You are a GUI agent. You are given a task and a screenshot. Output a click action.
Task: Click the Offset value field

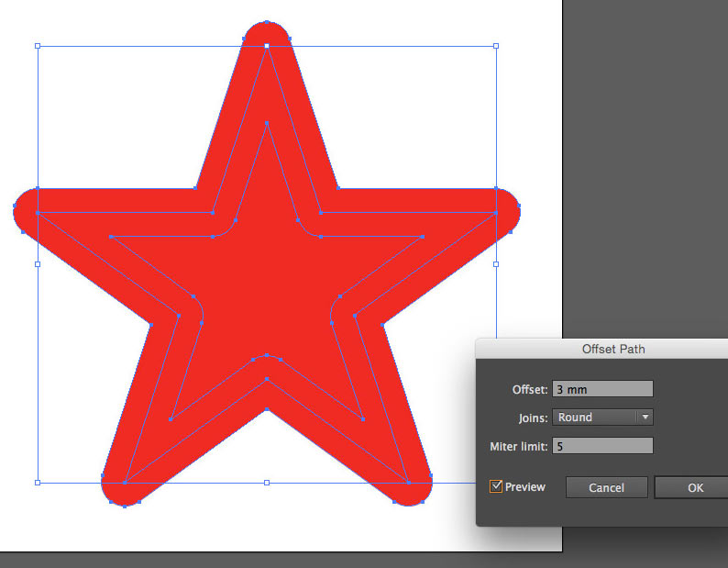point(602,389)
